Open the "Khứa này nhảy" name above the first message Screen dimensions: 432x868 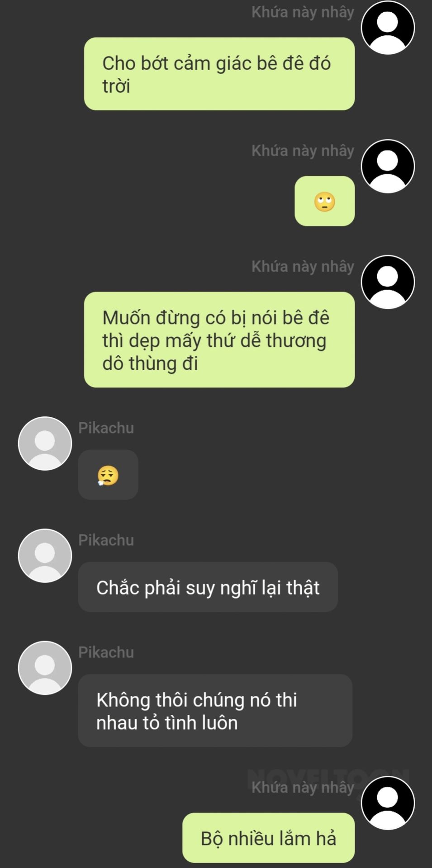(303, 12)
